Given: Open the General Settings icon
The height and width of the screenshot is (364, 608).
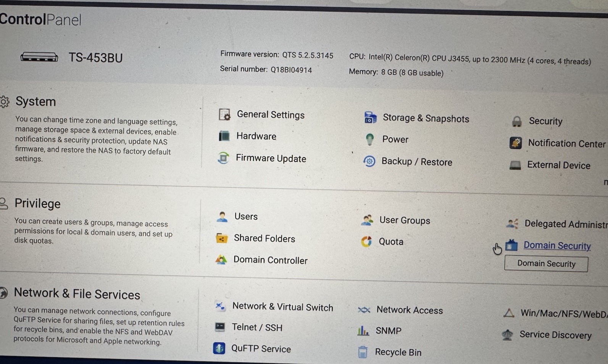Looking at the screenshot, I should click(x=224, y=114).
